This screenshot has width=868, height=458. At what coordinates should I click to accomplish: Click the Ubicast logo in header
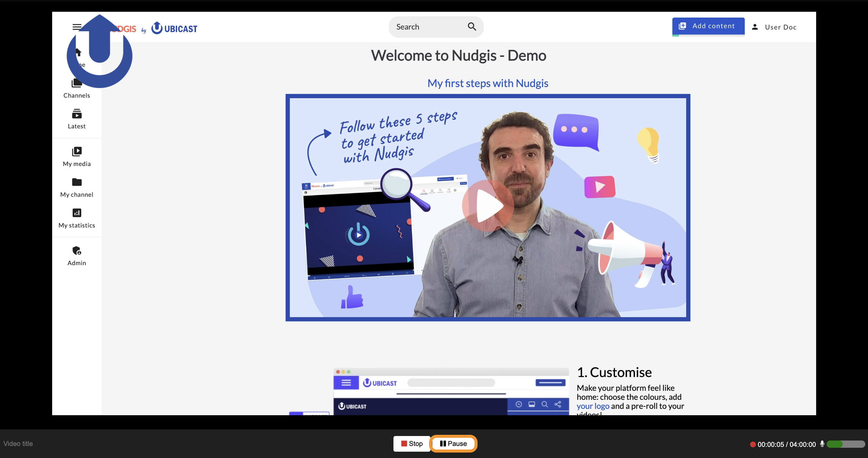pos(174,28)
